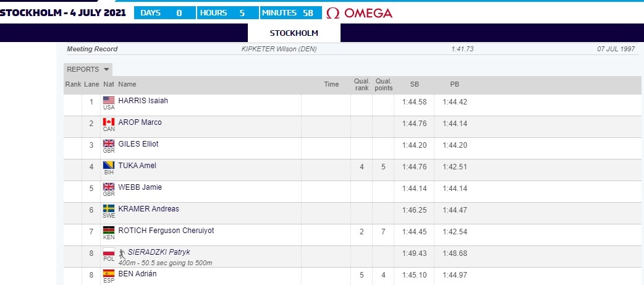Viewport: 644px width, 285px height.
Task: Select the Stockholm tab
Action: pos(294,33)
